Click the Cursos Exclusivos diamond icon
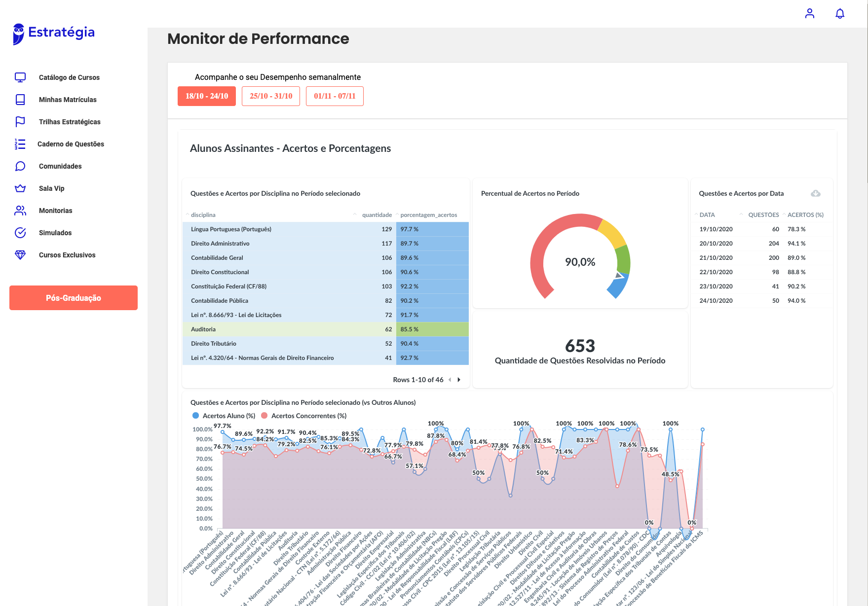 point(20,255)
